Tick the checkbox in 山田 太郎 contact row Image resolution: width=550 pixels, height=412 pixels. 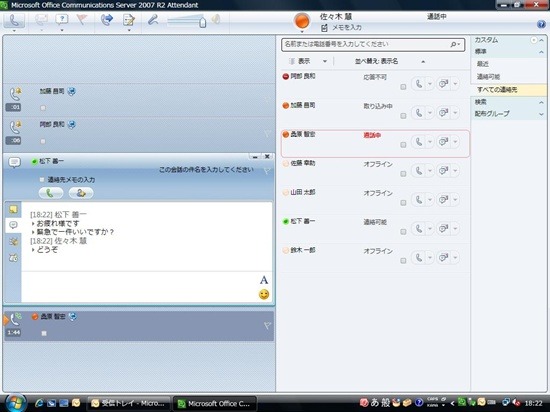coord(403,203)
